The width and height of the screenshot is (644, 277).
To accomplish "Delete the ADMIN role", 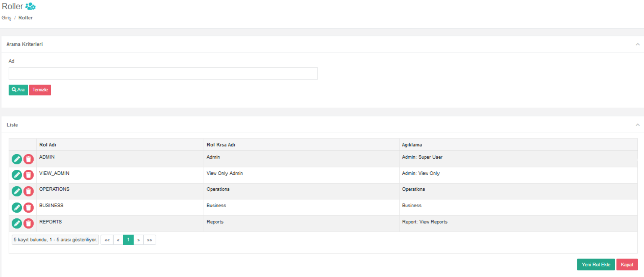I will [29, 159].
